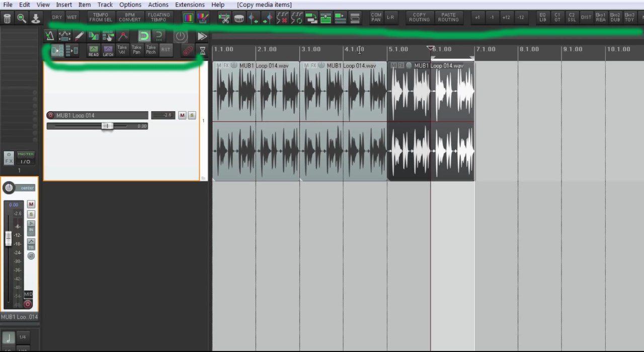Click the track volume slider handle
The image size is (644, 352).
click(x=107, y=126)
